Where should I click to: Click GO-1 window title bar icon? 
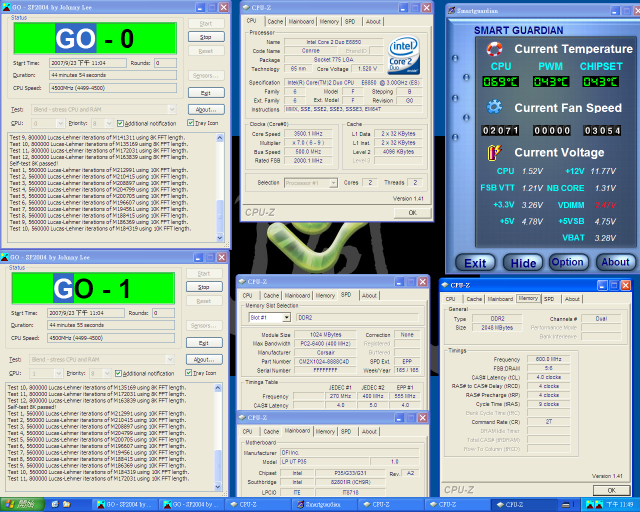tap(5, 257)
